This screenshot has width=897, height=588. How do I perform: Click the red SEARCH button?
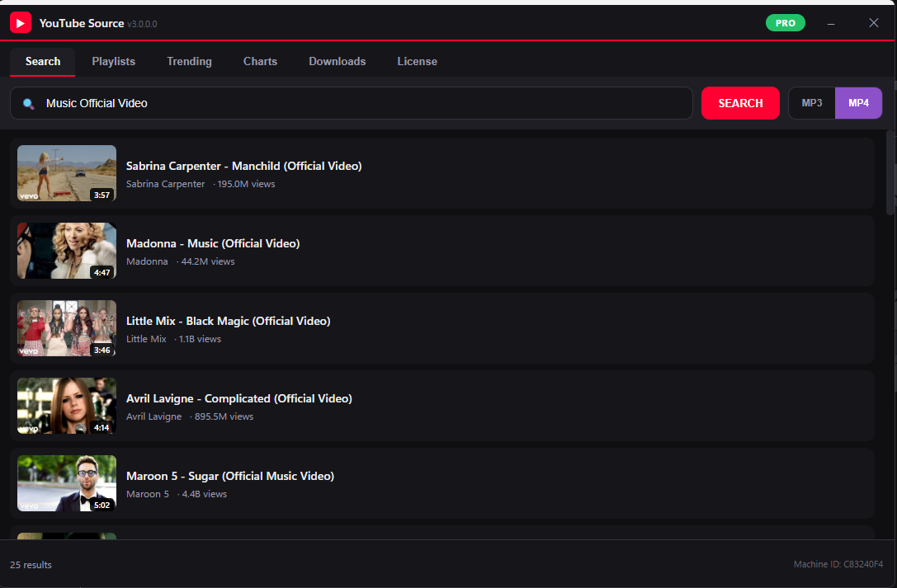[740, 103]
